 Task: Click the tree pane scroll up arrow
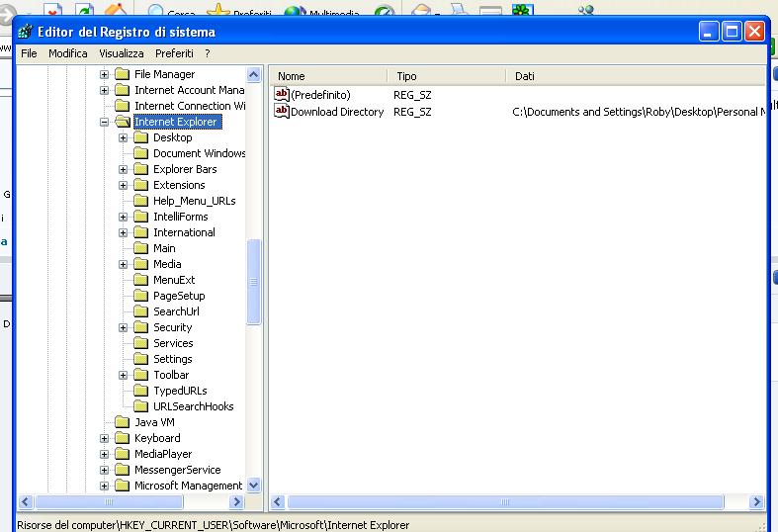click(253, 75)
